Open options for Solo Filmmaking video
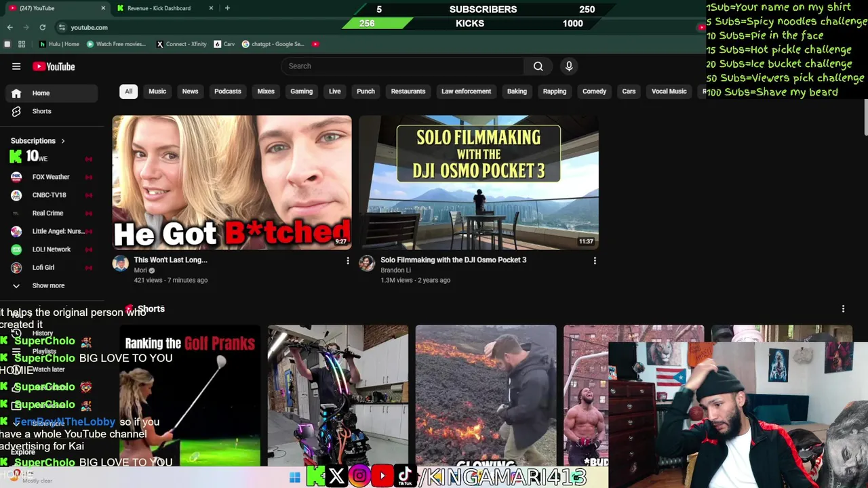 point(595,261)
